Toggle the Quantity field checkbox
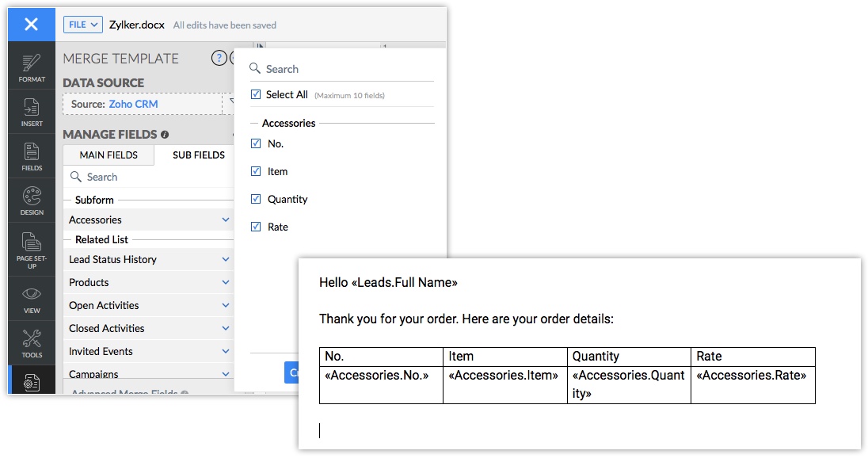The image size is (868, 462). (x=256, y=199)
